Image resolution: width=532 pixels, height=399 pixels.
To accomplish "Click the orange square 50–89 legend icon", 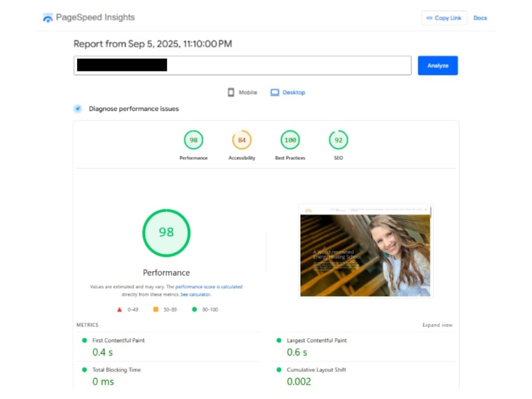I will click(156, 309).
